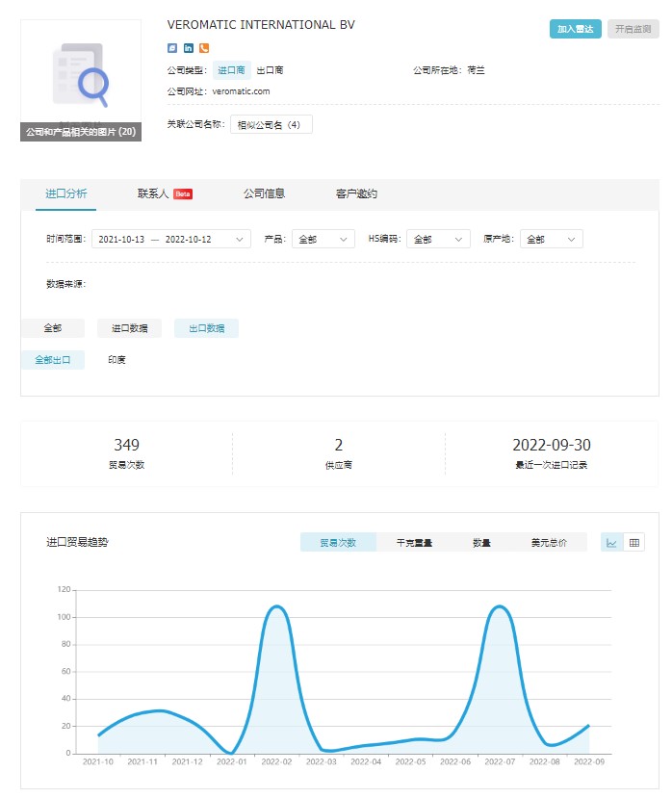Switch to 进口分析 tab
This screenshot has width=672, height=798.
(65, 193)
